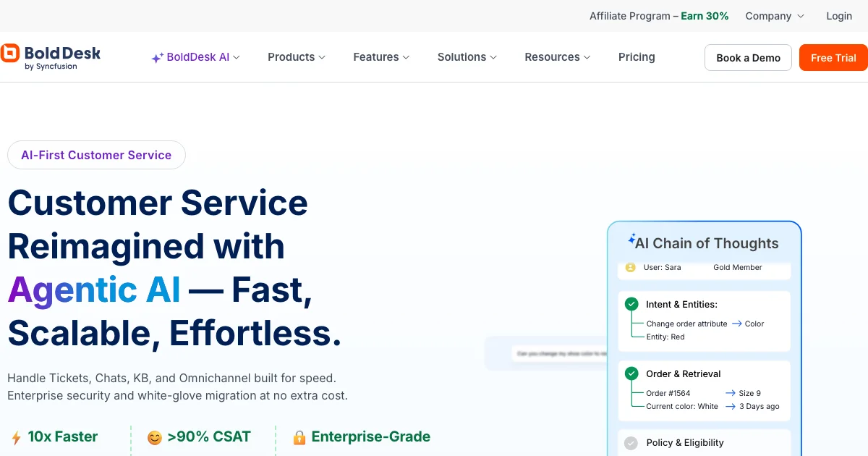Expand the Products dropdown menu
The image size is (868, 456).
(297, 57)
